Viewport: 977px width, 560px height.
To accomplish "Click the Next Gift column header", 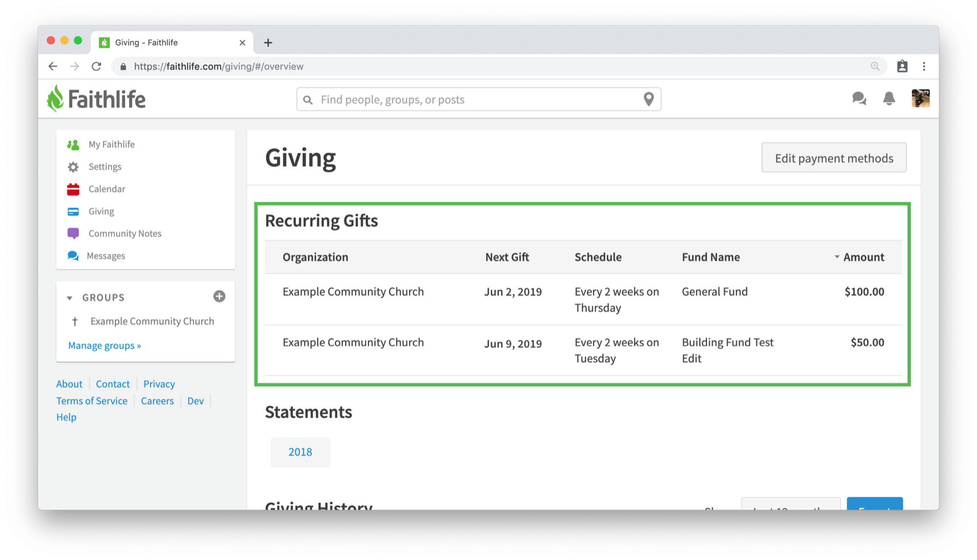I will pyautogui.click(x=507, y=257).
